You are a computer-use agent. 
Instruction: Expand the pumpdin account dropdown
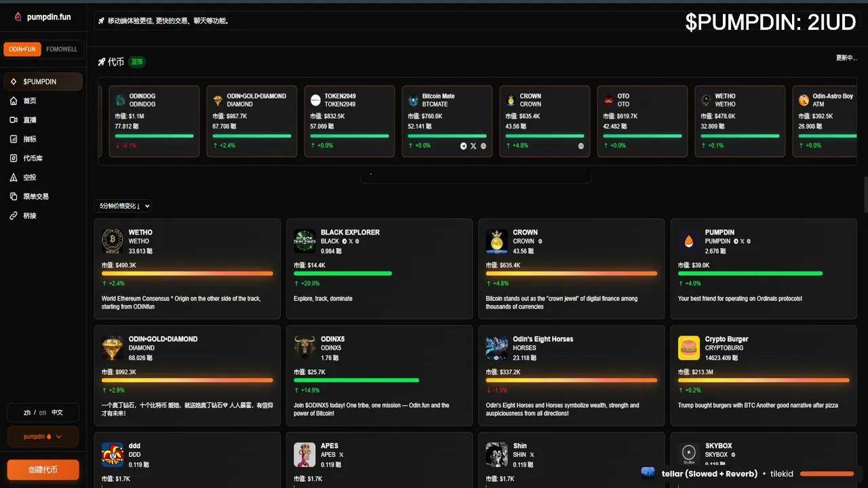[x=43, y=436]
